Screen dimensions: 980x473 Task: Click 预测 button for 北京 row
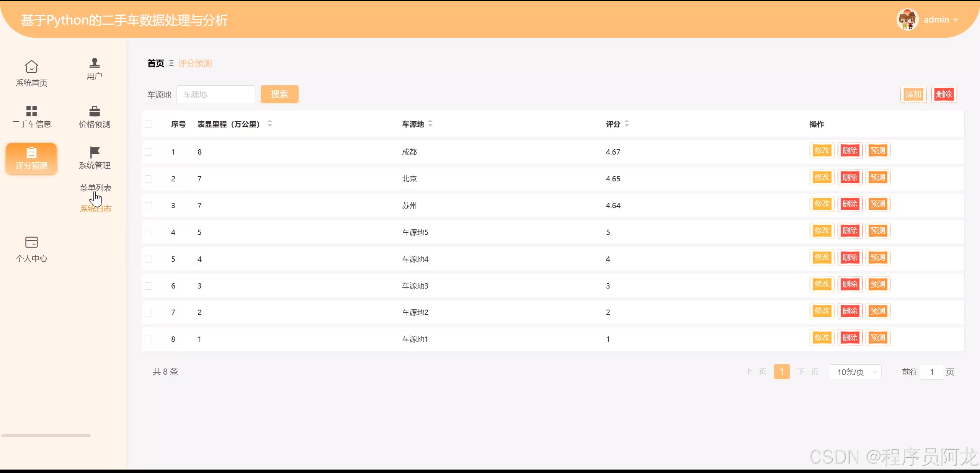[x=878, y=178]
